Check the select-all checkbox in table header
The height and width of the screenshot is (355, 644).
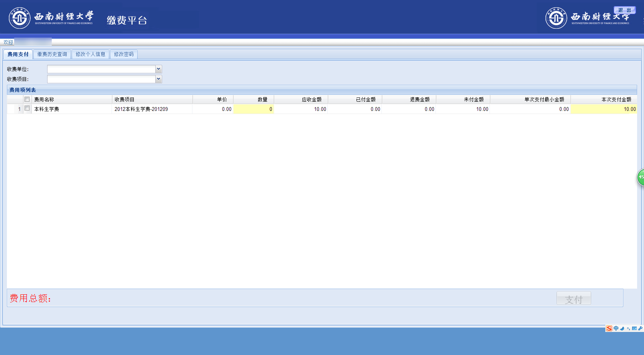(x=27, y=99)
